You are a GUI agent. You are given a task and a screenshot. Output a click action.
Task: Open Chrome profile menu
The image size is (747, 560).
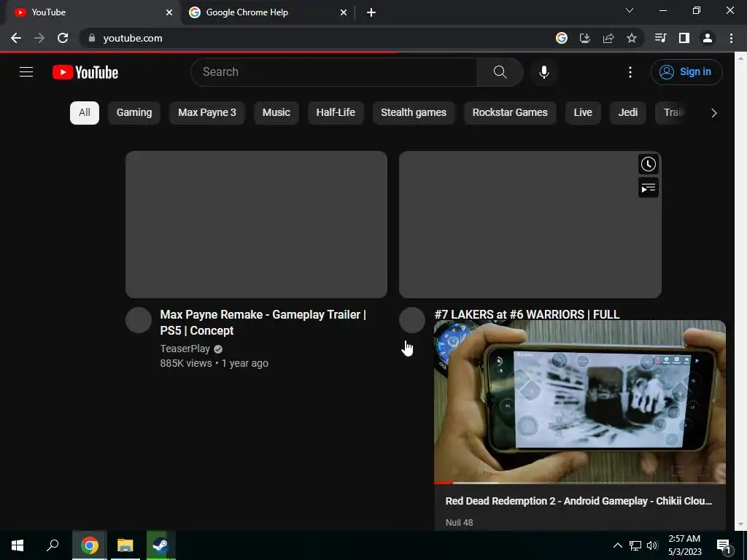click(708, 38)
